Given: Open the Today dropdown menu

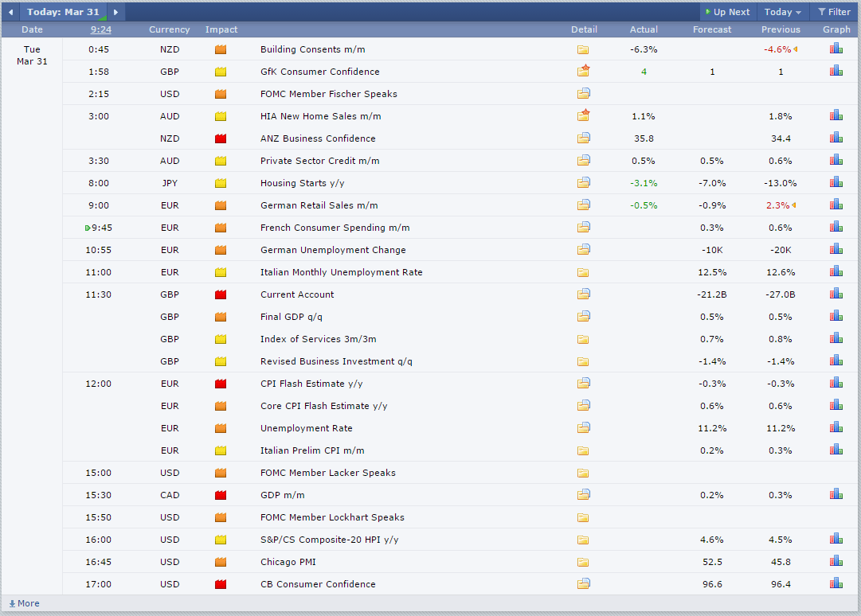Looking at the screenshot, I should [782, 12].
